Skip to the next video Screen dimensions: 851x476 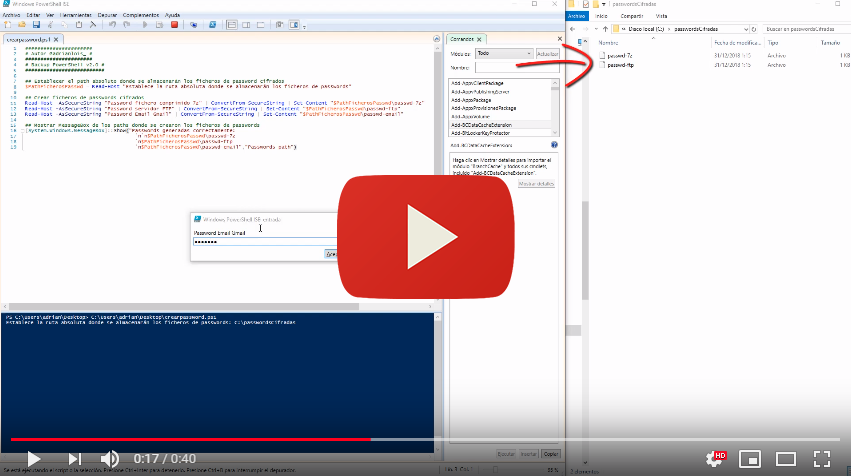pos(74,459)
